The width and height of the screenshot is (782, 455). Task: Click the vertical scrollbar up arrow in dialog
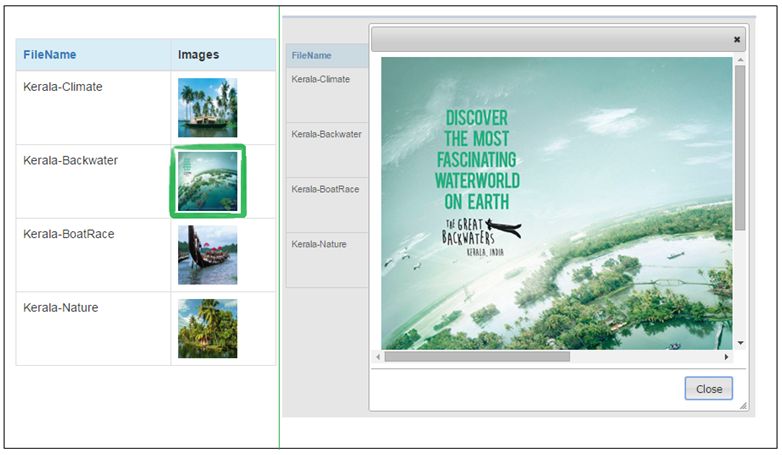click(x=741, y=60)
